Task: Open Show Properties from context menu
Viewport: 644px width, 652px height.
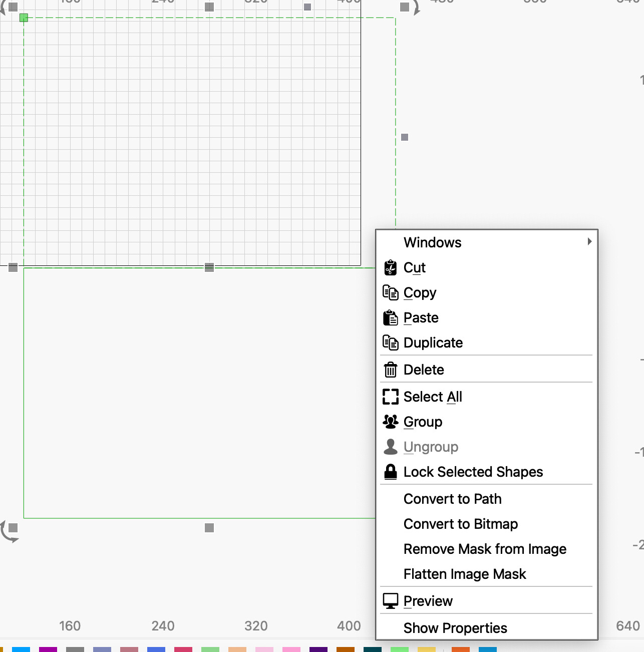Action: [x=455, y=628]
